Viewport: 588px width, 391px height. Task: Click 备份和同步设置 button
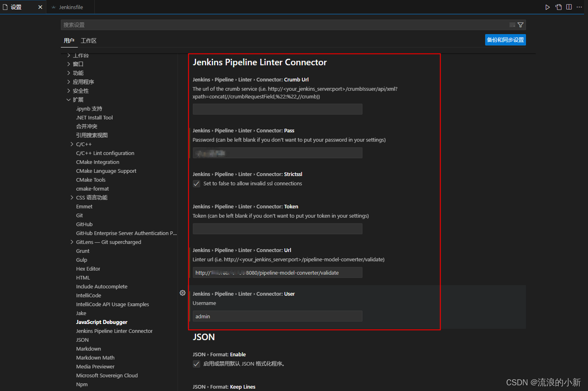point(505,40)
